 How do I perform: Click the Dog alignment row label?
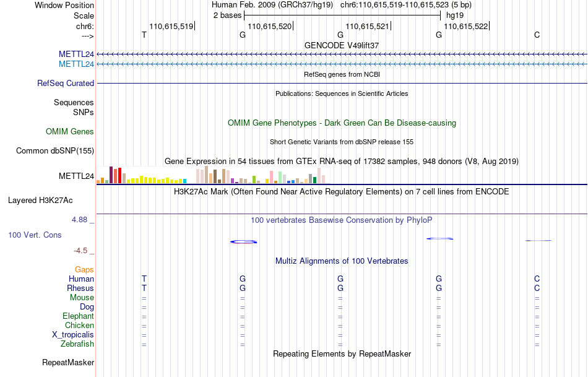[x=87, y=307]
